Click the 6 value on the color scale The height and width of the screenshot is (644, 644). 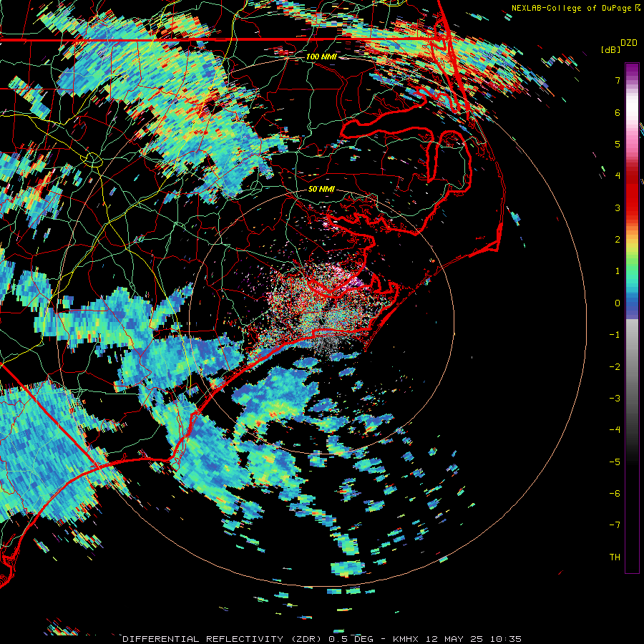618,112
